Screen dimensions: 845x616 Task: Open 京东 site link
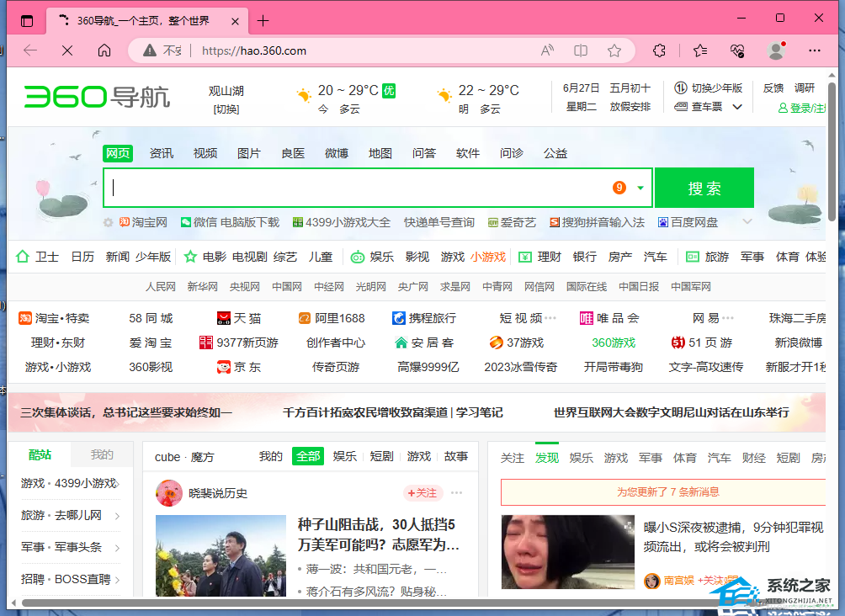pyautogui.click(x=239, y=367)
